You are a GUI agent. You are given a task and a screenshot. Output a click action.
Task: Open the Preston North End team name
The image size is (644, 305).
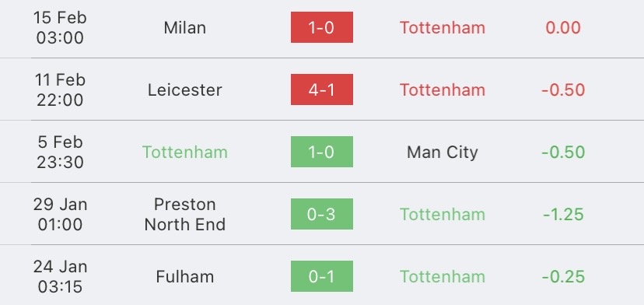(185, 214)
